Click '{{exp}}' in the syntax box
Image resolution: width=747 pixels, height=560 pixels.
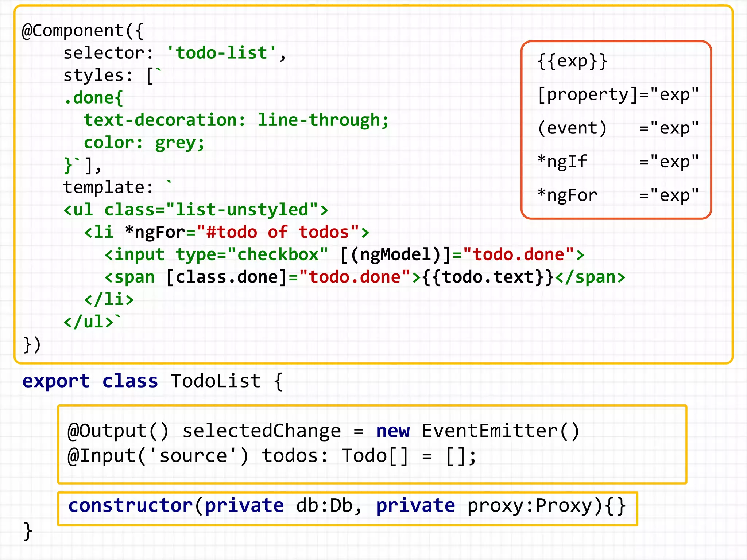pyautogui.click(x=572, y=61)
